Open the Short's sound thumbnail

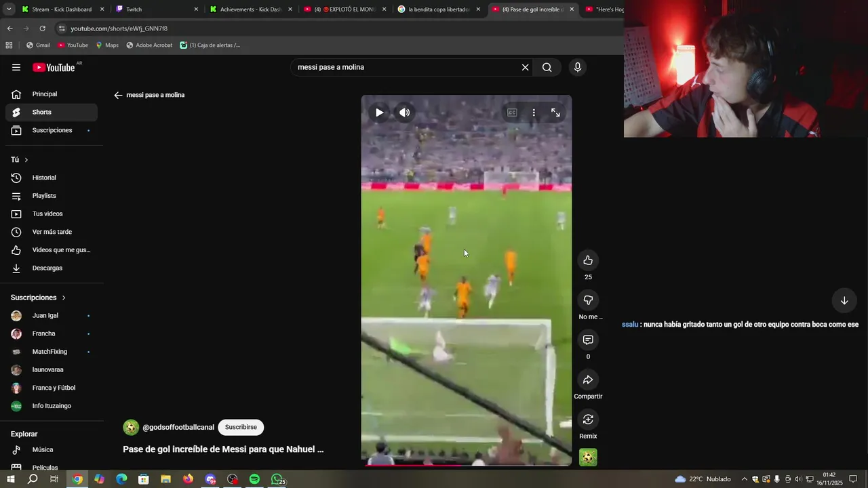pos(588,457)
